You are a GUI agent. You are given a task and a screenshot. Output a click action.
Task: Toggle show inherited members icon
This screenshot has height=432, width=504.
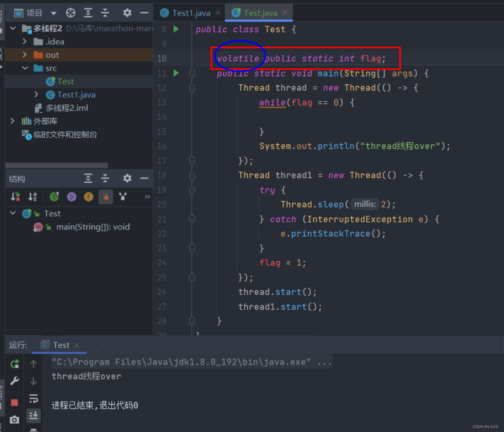pos(54,196)
